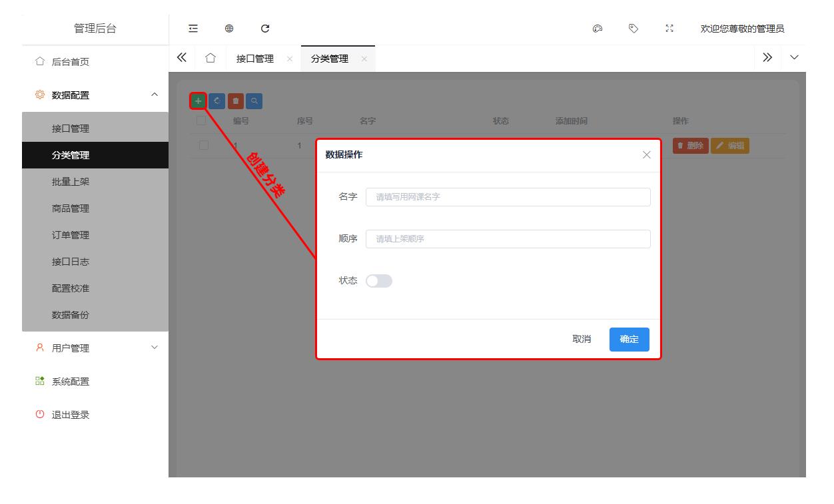The height and width of the screenshot is (504, 834).
Task: Click the orange 编辑 row button
Action: pos(730,145)
